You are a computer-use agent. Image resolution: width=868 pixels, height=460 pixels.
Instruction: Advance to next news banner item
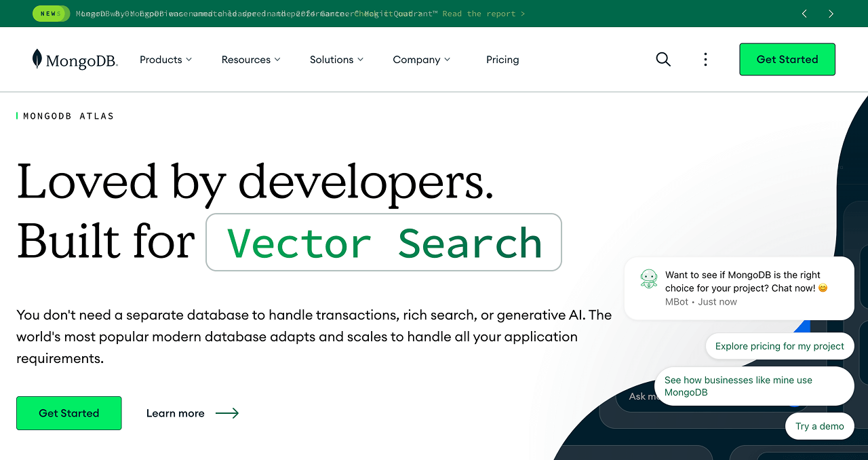pos(831,14)
